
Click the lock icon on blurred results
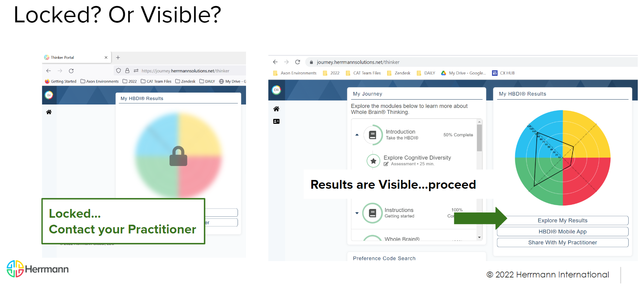(178, 156)
